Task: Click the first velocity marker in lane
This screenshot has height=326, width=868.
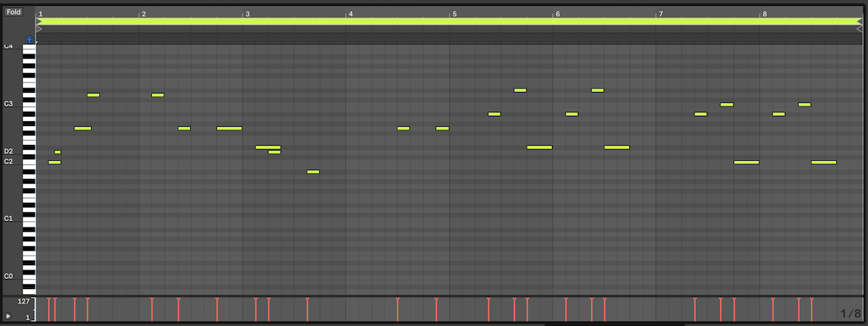Action: [48, 308]
